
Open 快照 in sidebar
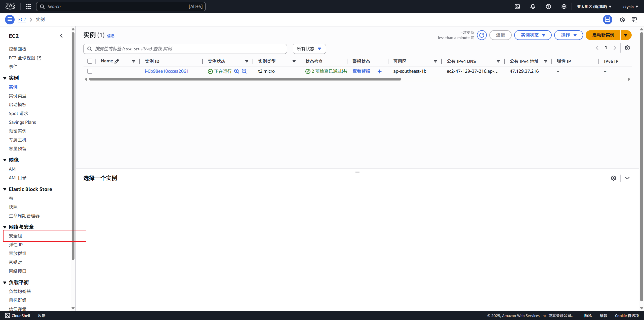[x=13, y=207]
